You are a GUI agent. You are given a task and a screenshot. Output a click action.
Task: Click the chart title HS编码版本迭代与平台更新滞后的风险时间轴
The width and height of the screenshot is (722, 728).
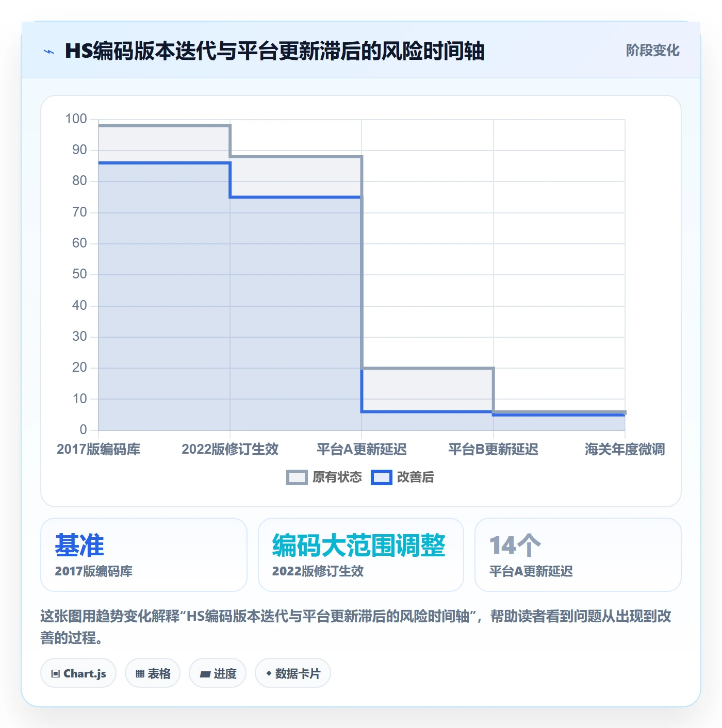(x=275, y=51)
